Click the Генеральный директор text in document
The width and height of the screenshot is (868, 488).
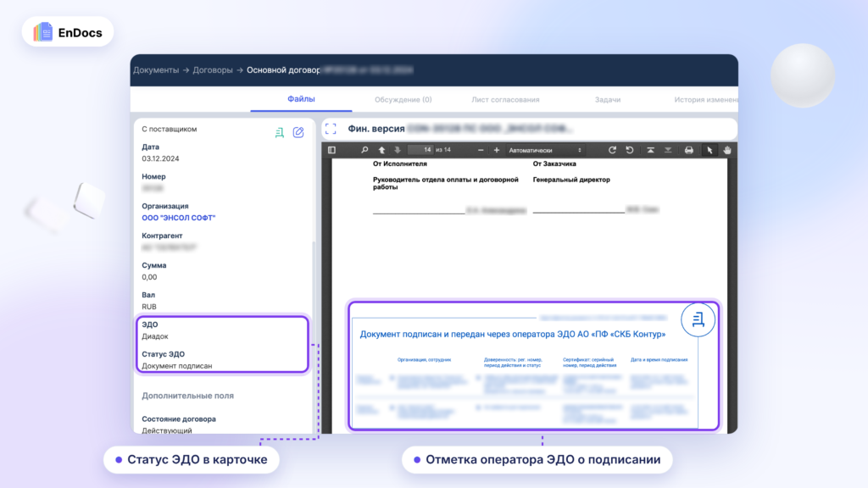[x=571, y=180]
